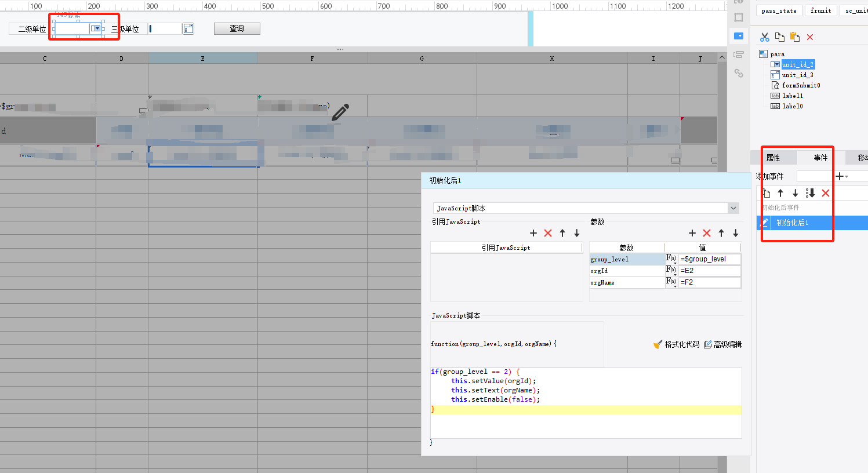
Task: Sort events with dotted arrow icon
Action: pyautogui.click(x=811, y=193)
